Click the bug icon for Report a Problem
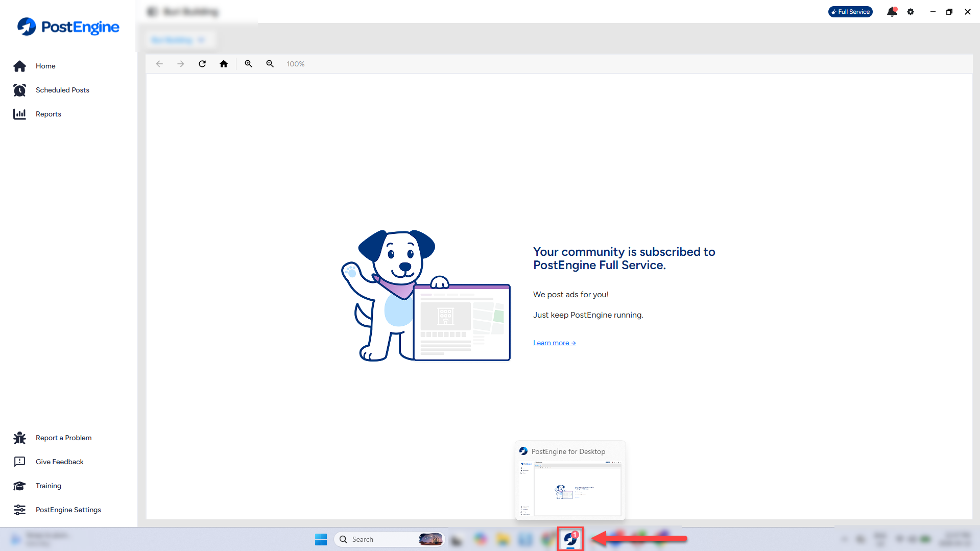980x551 pixels. (x=19, y=438)
